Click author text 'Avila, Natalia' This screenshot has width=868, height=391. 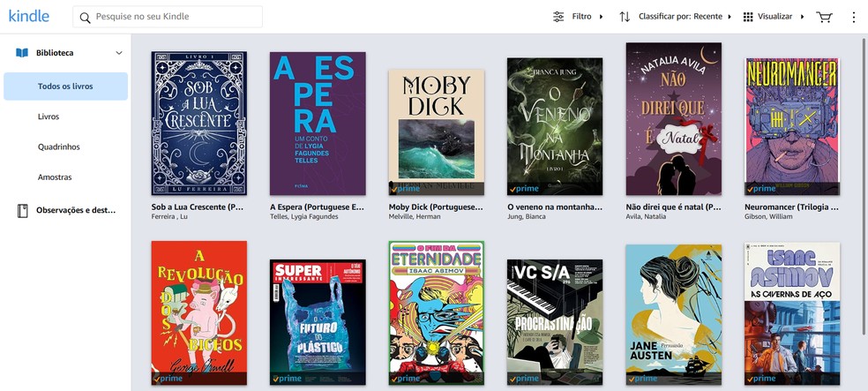point(647,216)
